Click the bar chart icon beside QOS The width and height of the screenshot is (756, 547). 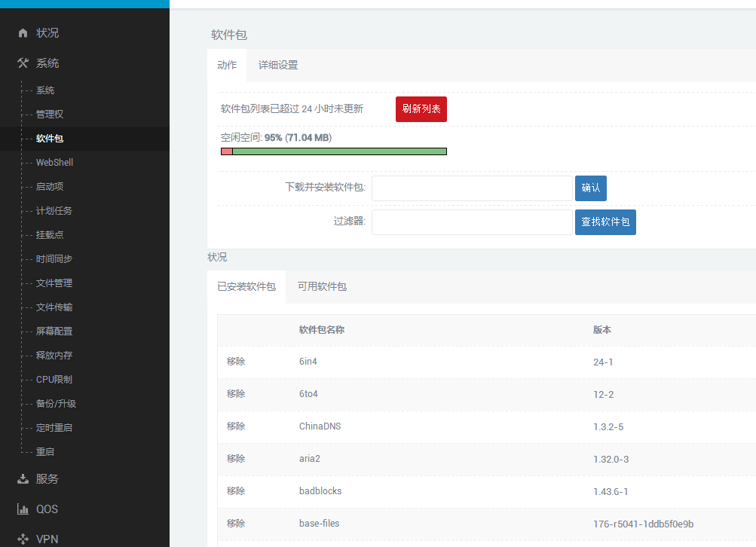pos(23,509)
